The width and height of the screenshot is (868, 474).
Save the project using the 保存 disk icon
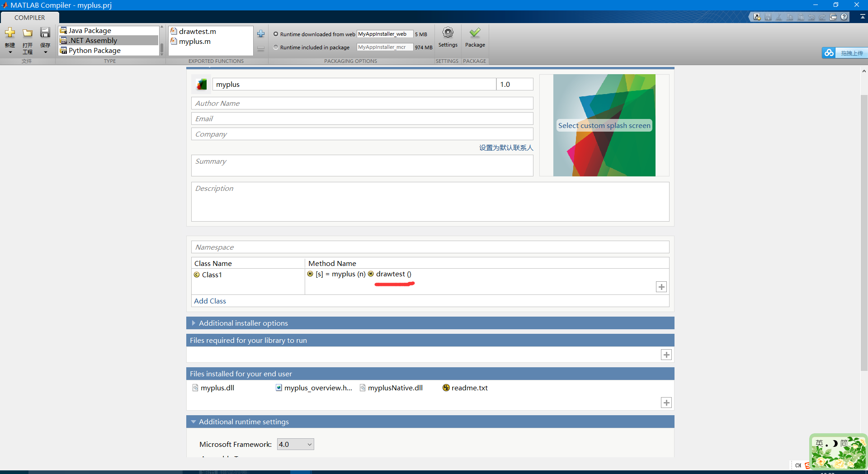(45, 33)
